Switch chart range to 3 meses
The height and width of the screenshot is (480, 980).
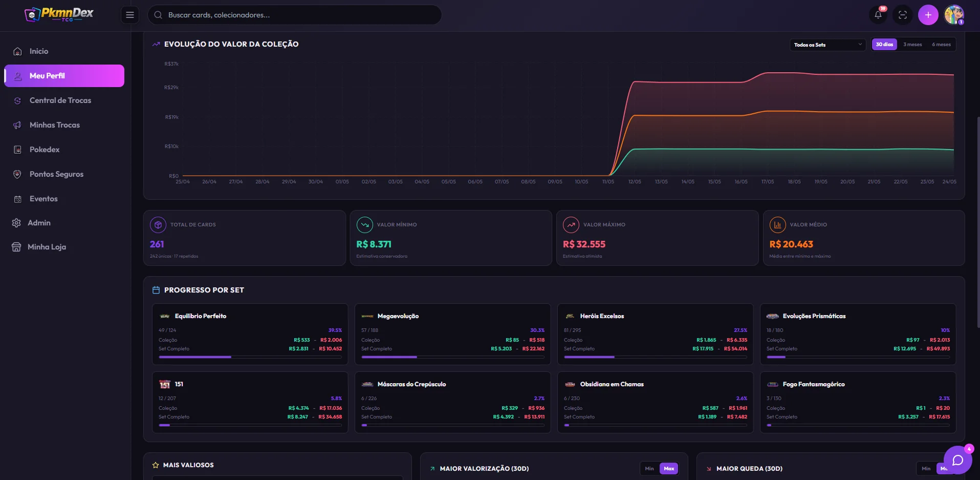click(x=912, y=45)
